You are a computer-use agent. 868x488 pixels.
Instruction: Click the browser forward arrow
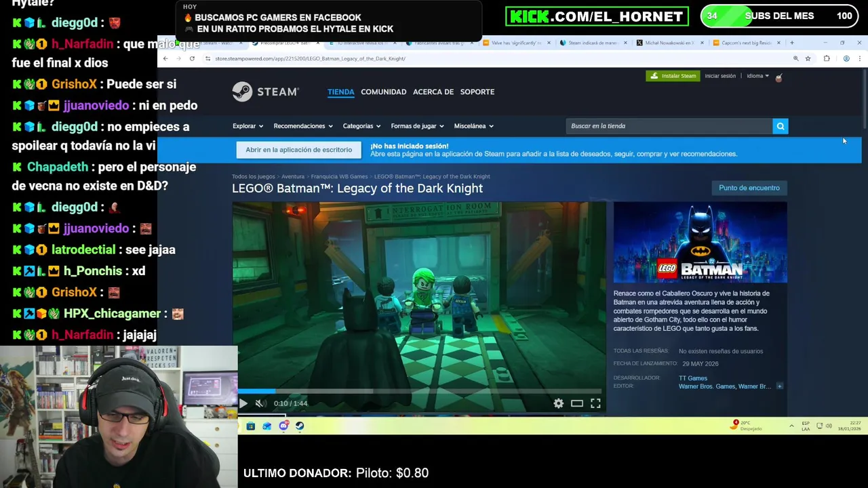click(179, 58)
